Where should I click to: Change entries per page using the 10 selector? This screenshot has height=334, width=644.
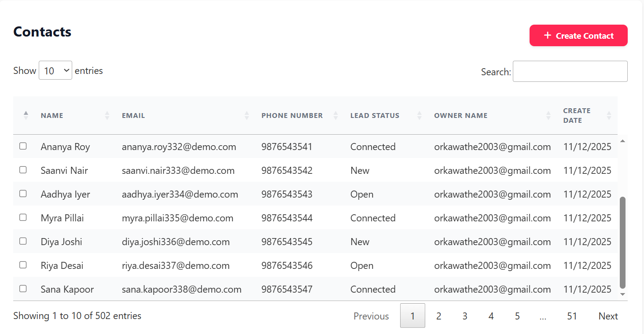tap(55, 70)
